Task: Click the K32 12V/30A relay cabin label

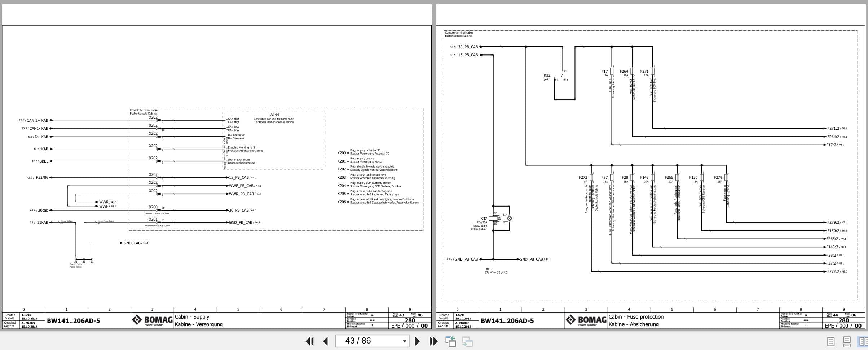Action: (480, 223)
